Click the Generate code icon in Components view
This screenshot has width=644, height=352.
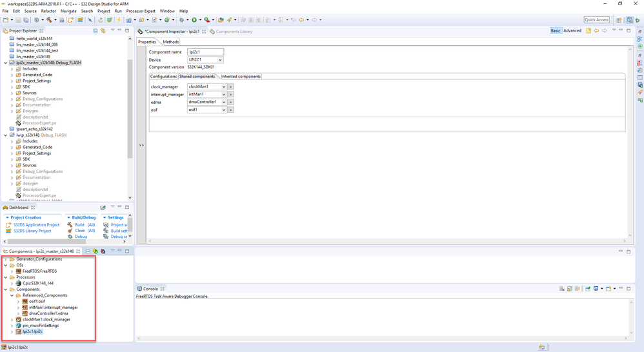(96, 251)
